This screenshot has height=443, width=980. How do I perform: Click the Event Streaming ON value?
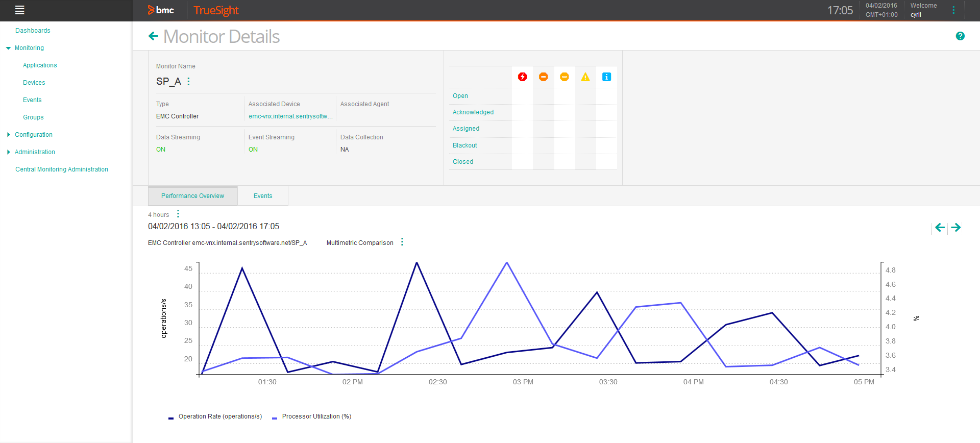[x=253, y=150]
